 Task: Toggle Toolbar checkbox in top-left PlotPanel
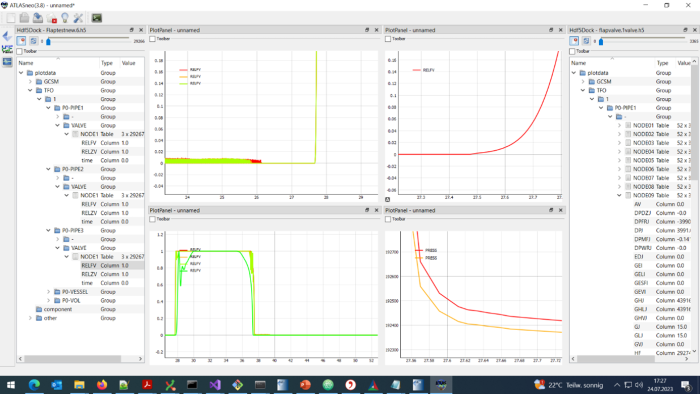[153, 39]
